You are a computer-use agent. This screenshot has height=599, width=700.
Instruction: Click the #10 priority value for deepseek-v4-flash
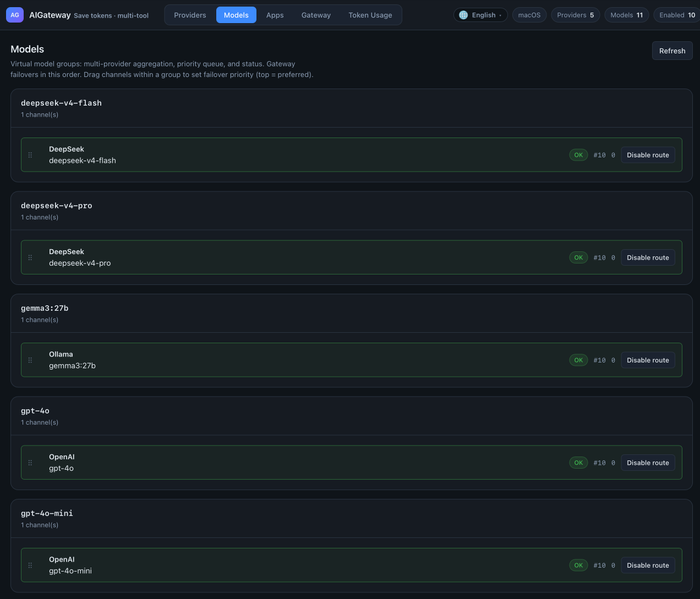pos(599,155)
